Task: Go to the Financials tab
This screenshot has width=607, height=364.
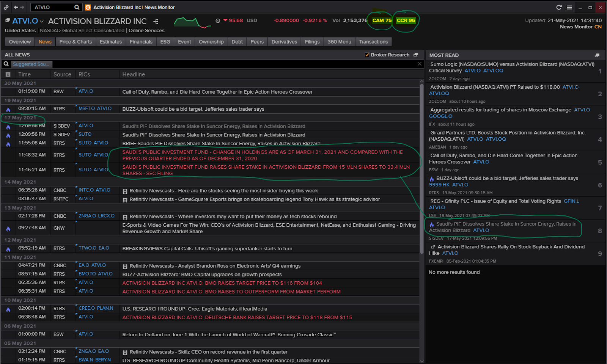Action: pyautogui.click(x=141, y=42)
